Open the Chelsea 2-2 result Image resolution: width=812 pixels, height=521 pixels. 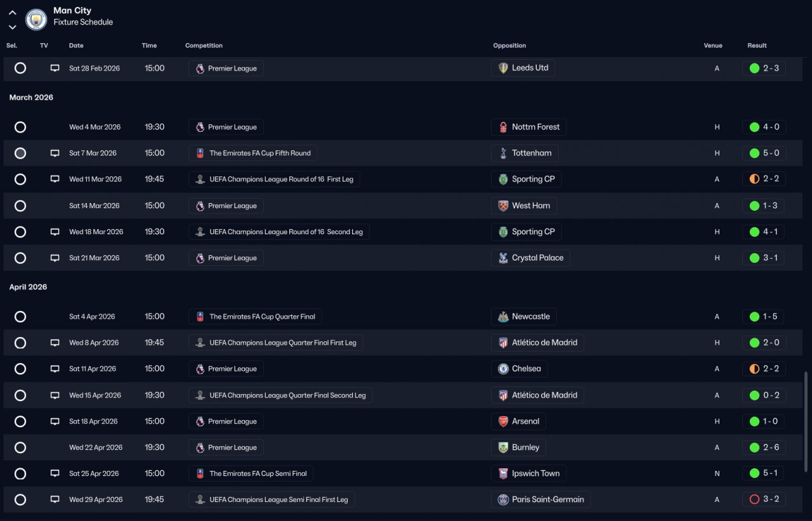tap(764, 369)
